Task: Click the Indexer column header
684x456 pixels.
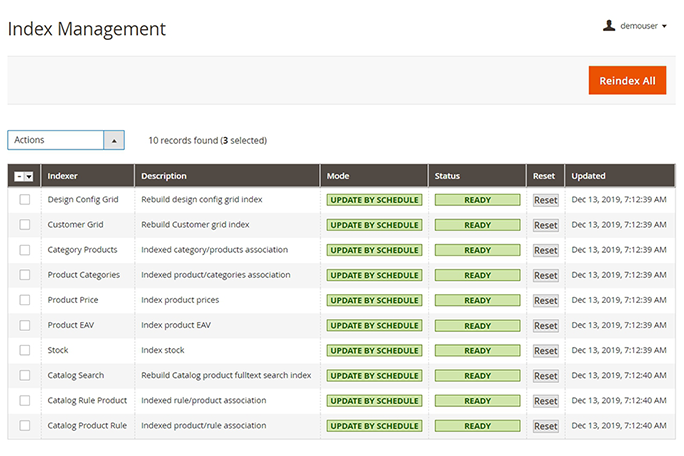Action: point(63,176)
